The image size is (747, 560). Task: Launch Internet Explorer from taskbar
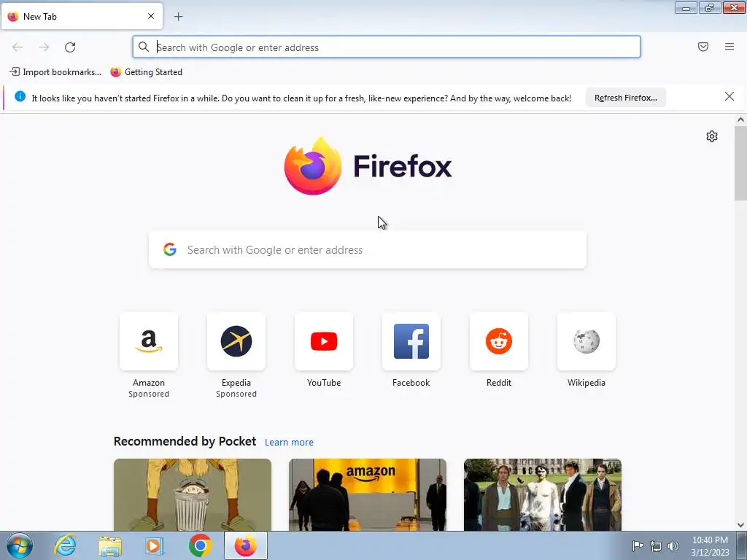65,545
